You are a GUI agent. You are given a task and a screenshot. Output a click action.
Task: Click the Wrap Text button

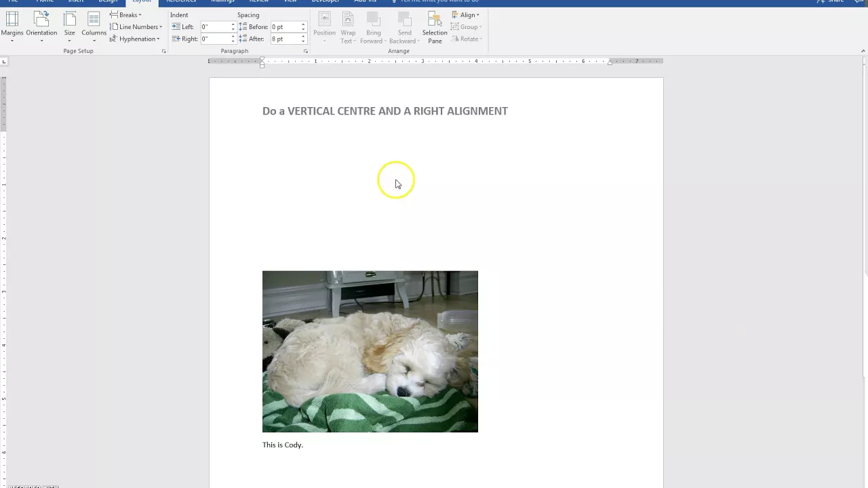pyautogui.click(x=348, y=27)
